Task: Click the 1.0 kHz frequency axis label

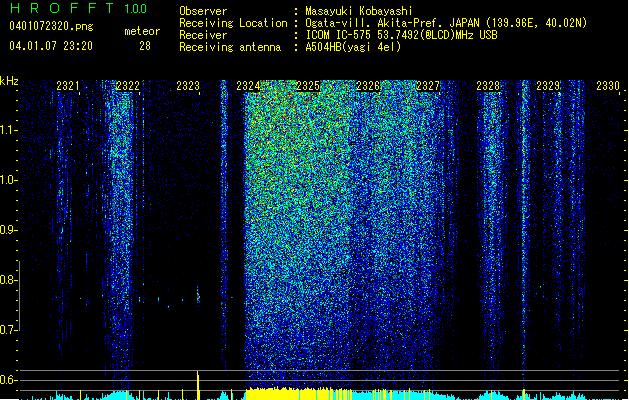Action: click(x=8, y=180)
